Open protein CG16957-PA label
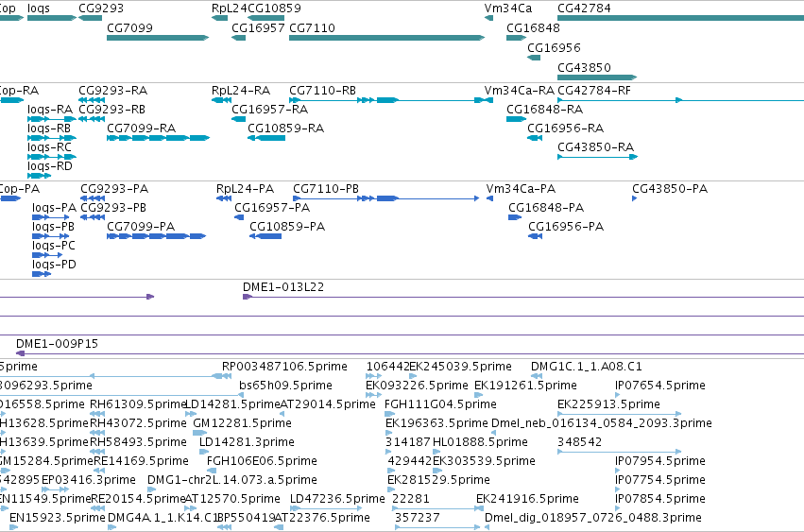Screen dimensions: 804x532 272,208
